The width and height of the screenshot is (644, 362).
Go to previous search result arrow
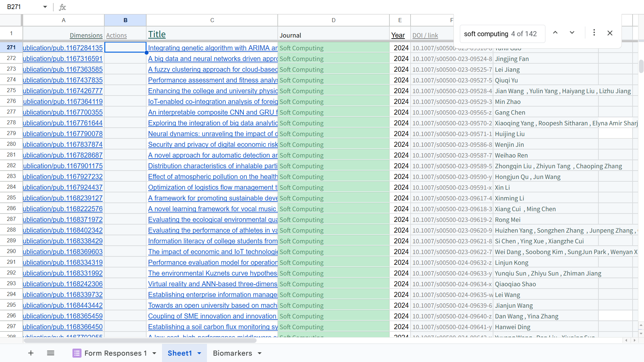point(555,33)
